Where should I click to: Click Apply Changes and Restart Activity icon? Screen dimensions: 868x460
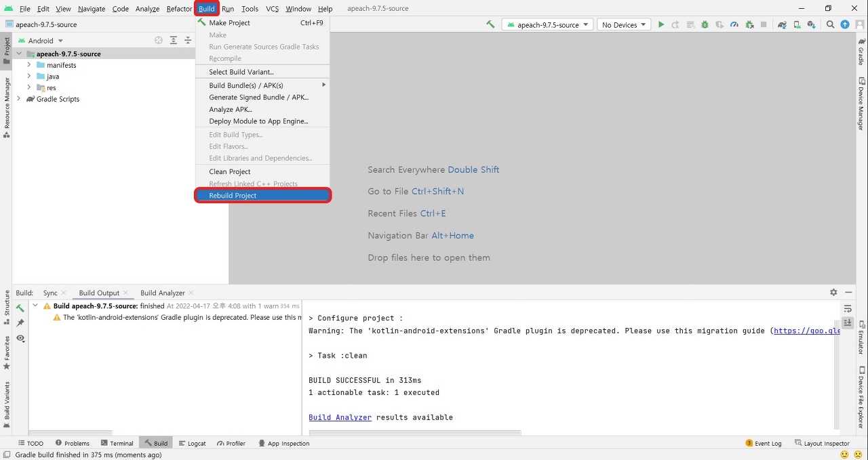[675, 24]
